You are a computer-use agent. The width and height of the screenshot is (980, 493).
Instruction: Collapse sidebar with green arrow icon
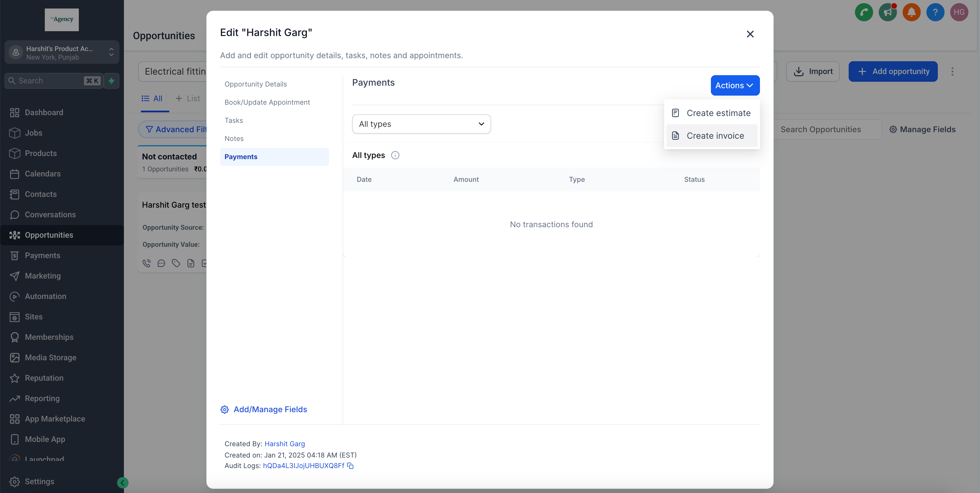pos(122,483)
